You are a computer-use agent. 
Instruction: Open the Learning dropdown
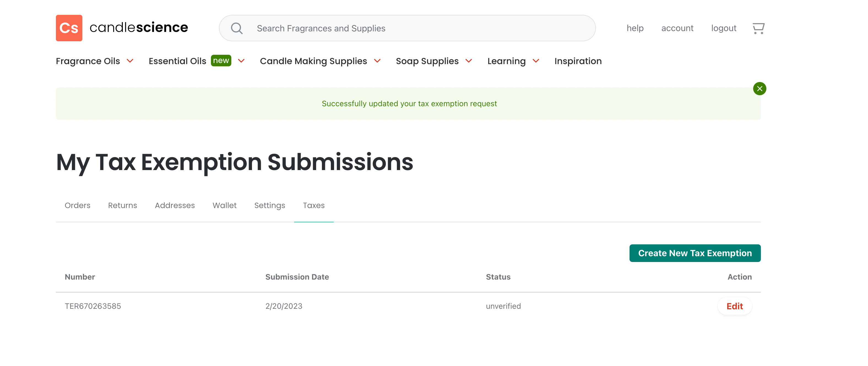tap(536, 61)
